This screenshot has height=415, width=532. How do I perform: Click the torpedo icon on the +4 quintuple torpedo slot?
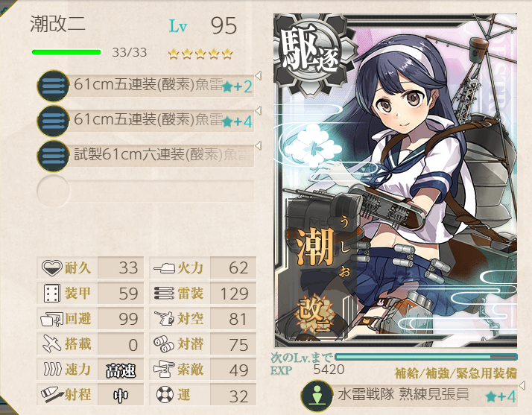53,121
